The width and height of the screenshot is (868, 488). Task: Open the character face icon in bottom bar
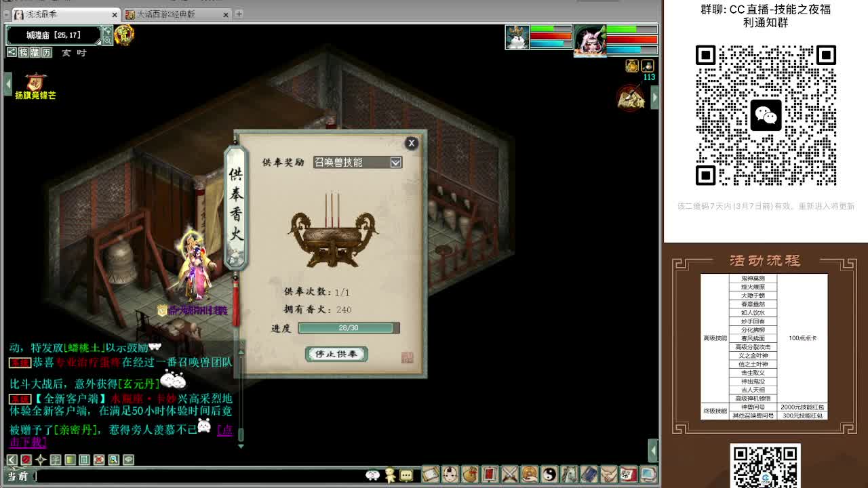pyautogui.click(x=450, y=474)
